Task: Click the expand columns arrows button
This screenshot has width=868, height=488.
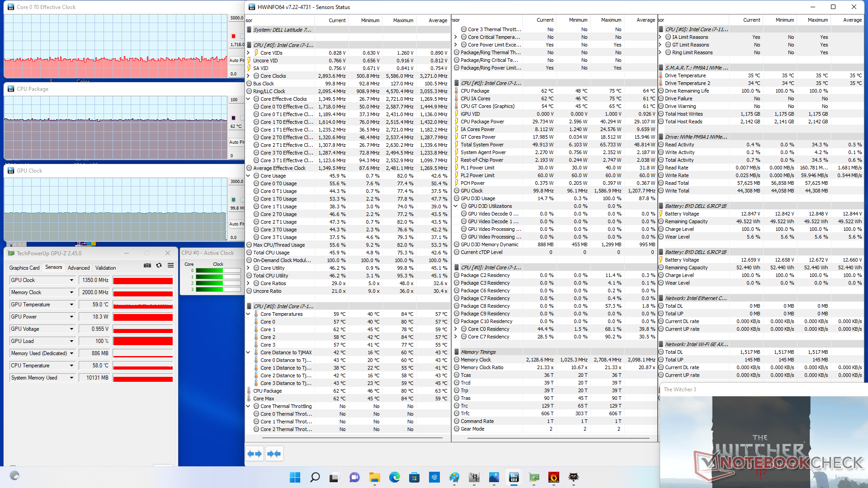Action: click(255, 454)
